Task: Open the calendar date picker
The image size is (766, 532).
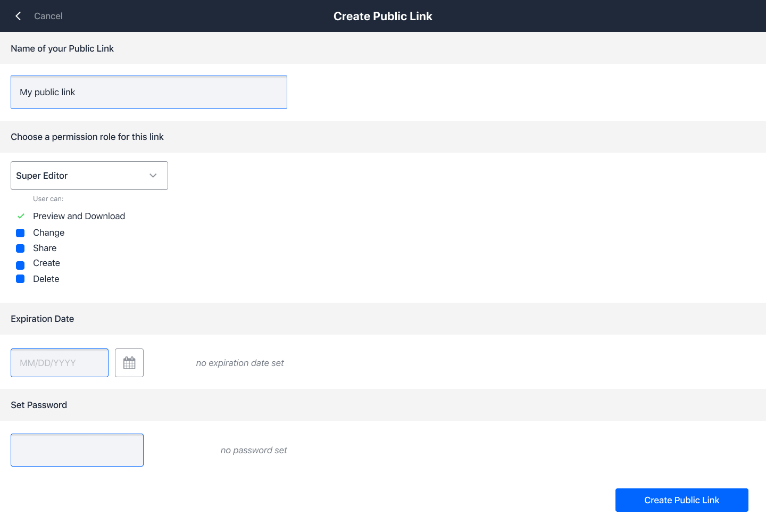Action: pyautogui.click(x=129, y=363)
